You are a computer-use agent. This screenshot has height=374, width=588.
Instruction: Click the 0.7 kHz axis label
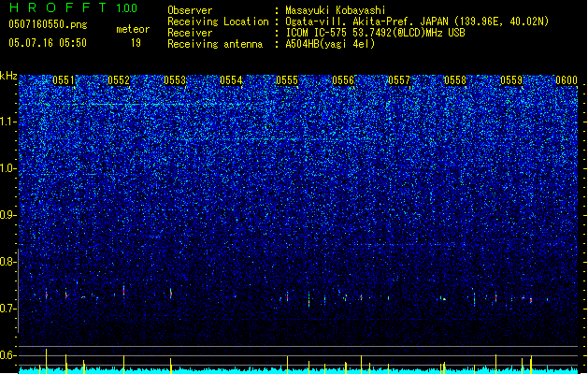(8, 309)
